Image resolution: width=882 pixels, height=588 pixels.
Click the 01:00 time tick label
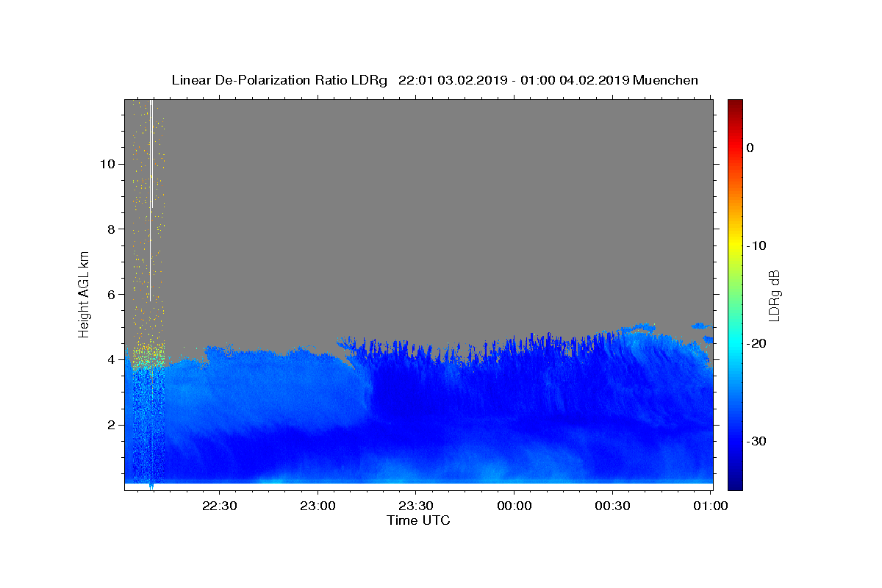711,506
